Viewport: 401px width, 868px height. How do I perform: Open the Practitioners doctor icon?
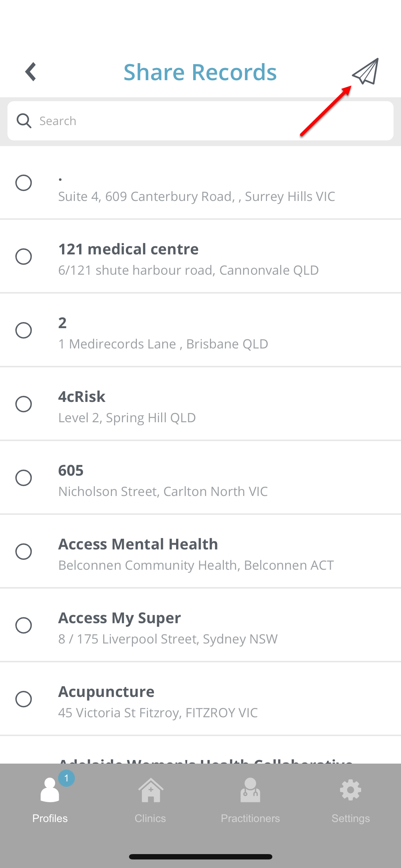tap(250, 790)
